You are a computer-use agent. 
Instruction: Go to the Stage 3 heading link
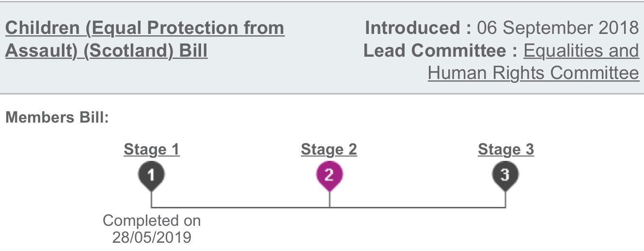pos(506,150)
